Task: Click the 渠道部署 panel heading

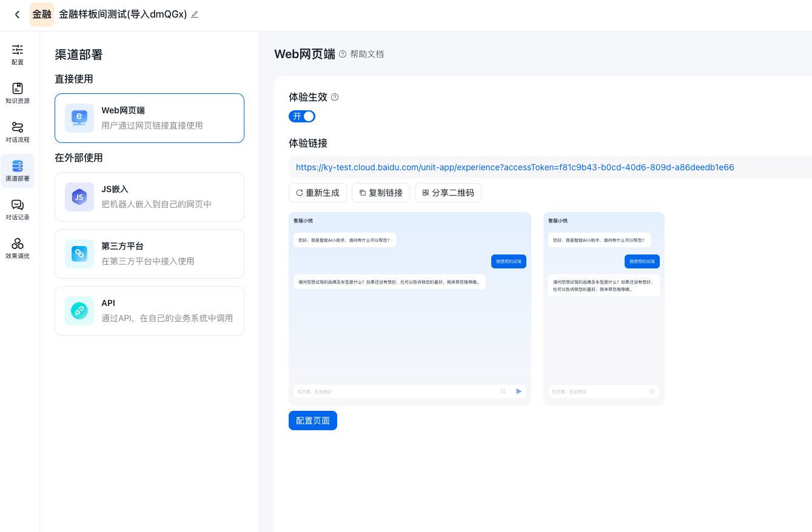Action: pyautogui.click(x=79, y=55)
